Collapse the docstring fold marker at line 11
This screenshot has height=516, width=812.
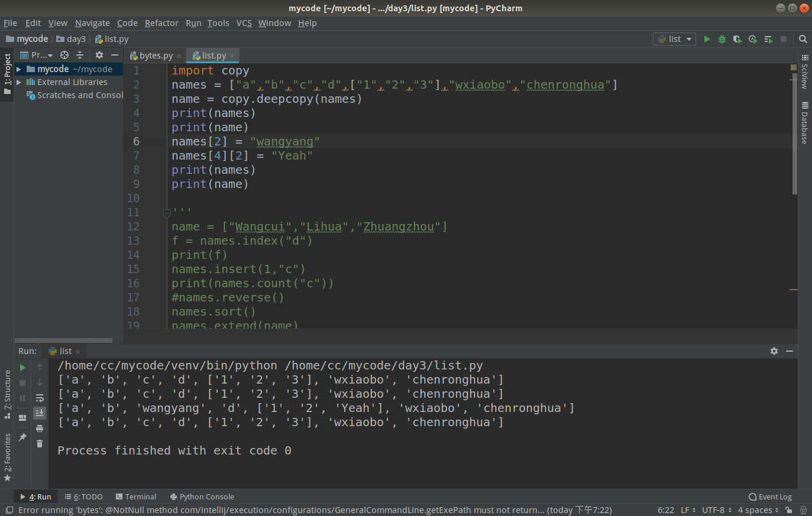pyautogui.click(x=167, y=213)
